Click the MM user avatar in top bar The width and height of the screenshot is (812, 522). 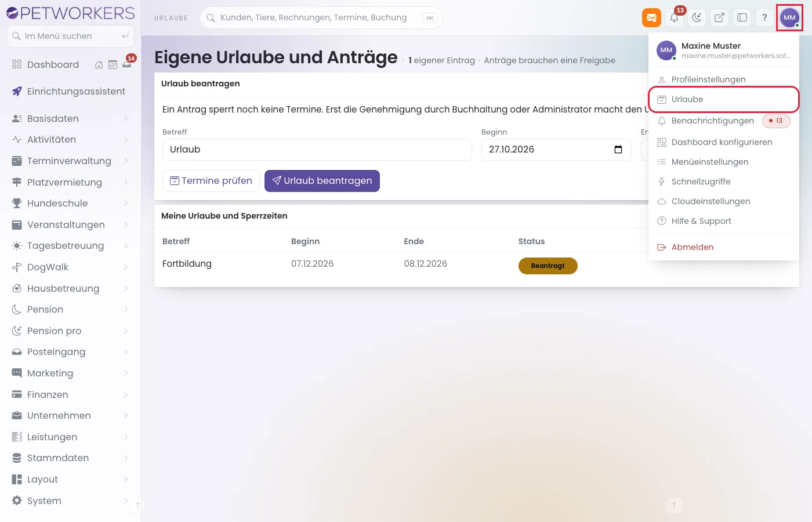tap(789, 17)
